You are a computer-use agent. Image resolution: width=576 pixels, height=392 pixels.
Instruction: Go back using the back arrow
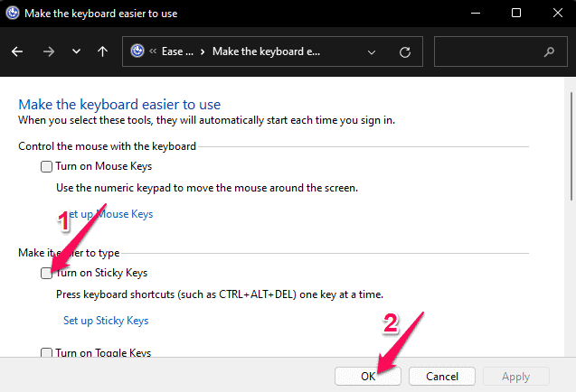(17, 51)
